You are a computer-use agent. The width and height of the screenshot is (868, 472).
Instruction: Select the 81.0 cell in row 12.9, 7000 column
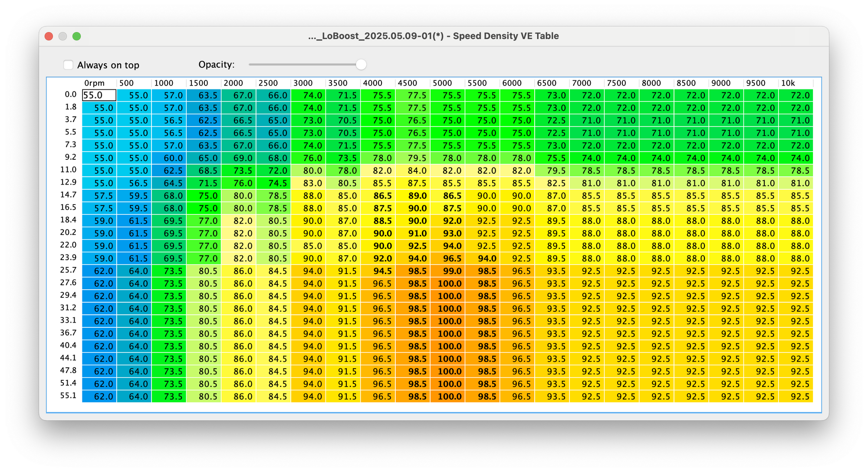[x=587, y=183]
